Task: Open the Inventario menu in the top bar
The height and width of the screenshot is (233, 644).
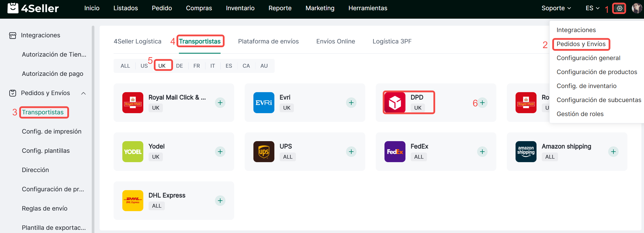Action: click(x=240, y=8)
